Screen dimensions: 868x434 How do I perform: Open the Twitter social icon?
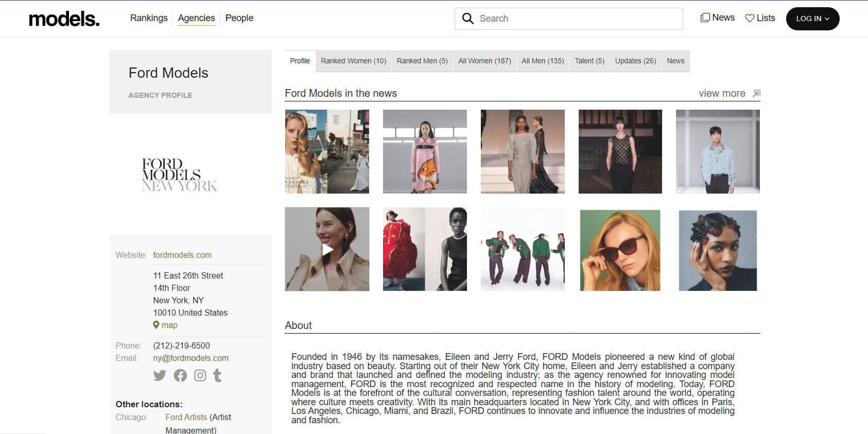click(160, 375)
